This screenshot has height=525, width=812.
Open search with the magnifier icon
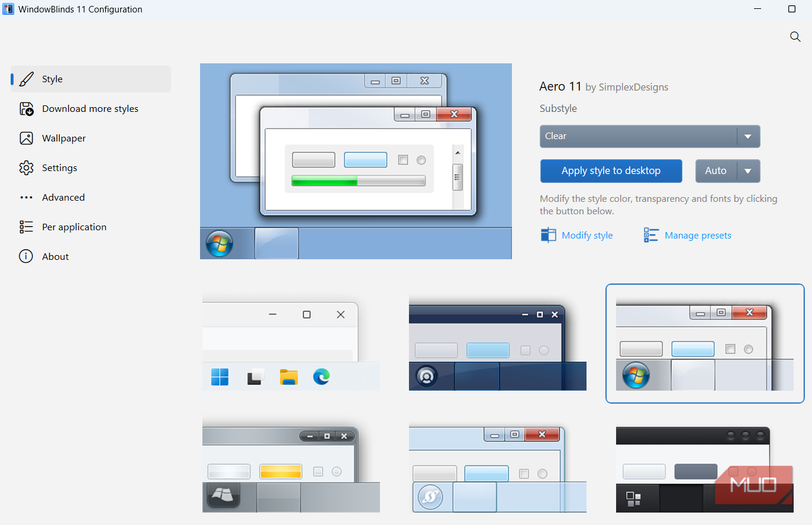point(795,37)
